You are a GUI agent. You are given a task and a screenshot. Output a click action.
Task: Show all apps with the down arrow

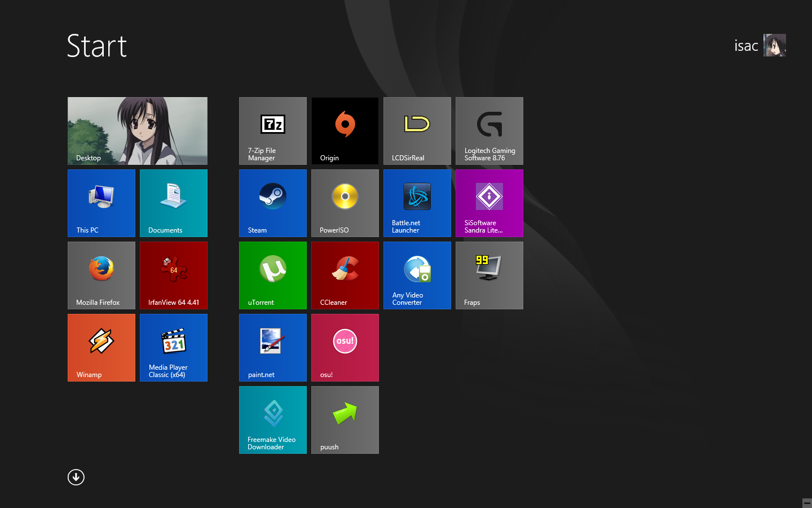click(76, 478)
